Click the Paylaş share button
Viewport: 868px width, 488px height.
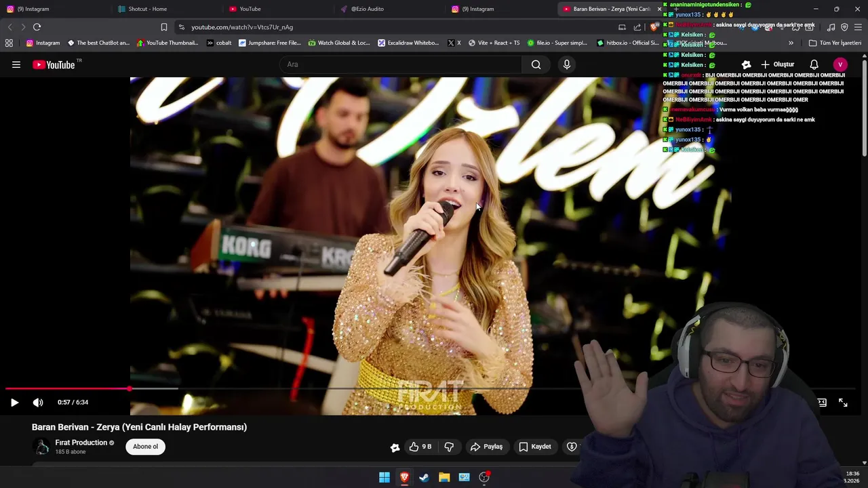[x=487, y=447]
